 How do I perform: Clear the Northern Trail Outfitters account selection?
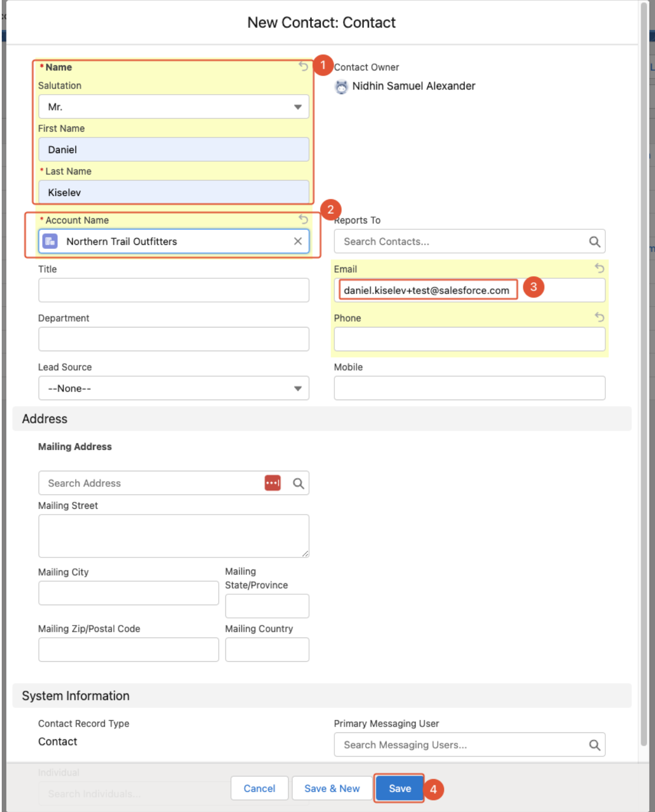297,241
